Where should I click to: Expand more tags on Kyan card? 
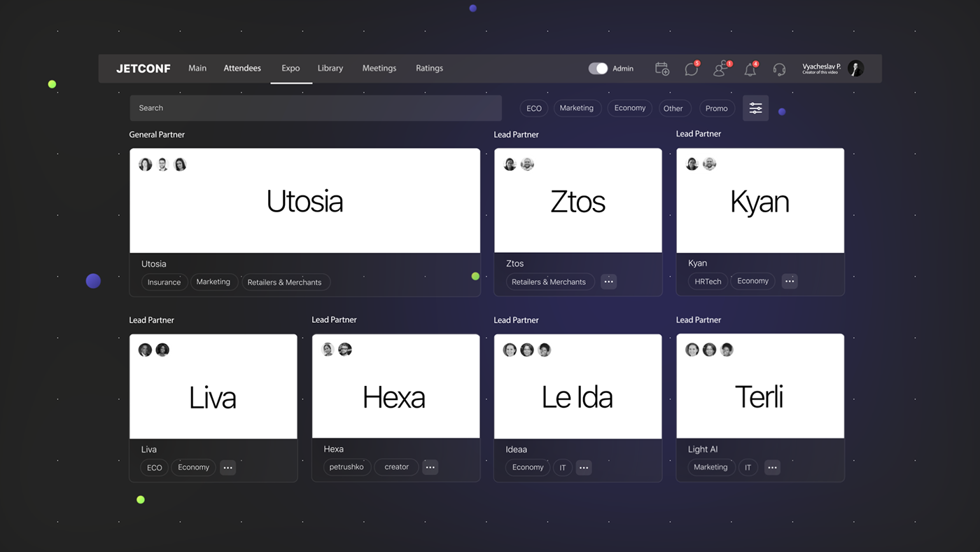tap(790, 281)
